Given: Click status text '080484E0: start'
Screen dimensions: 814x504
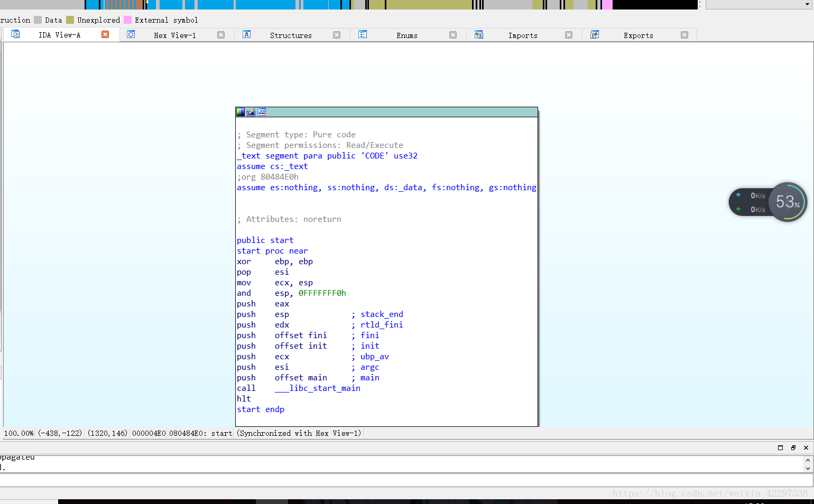Looking at the screenshot, I should [x=201, y=433].
